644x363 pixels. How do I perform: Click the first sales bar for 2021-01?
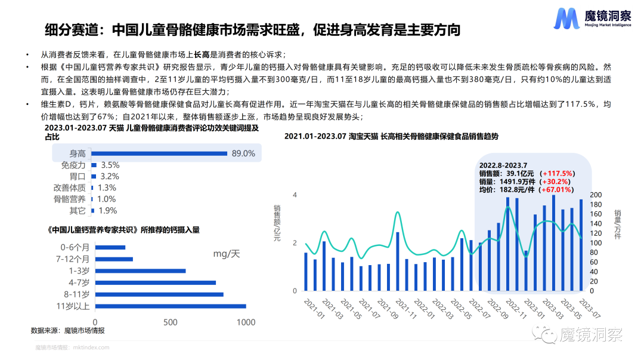[306, 272]
